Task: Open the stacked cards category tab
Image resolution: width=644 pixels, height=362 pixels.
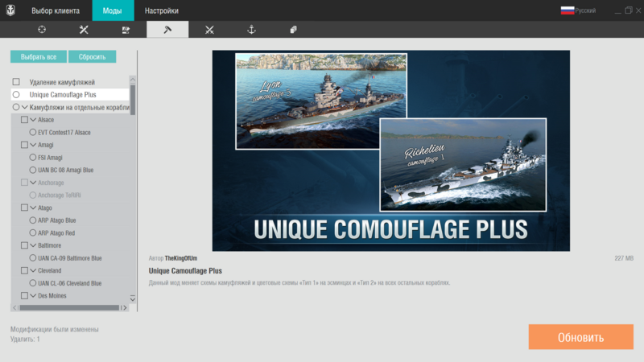Action: tap(293, 30)
